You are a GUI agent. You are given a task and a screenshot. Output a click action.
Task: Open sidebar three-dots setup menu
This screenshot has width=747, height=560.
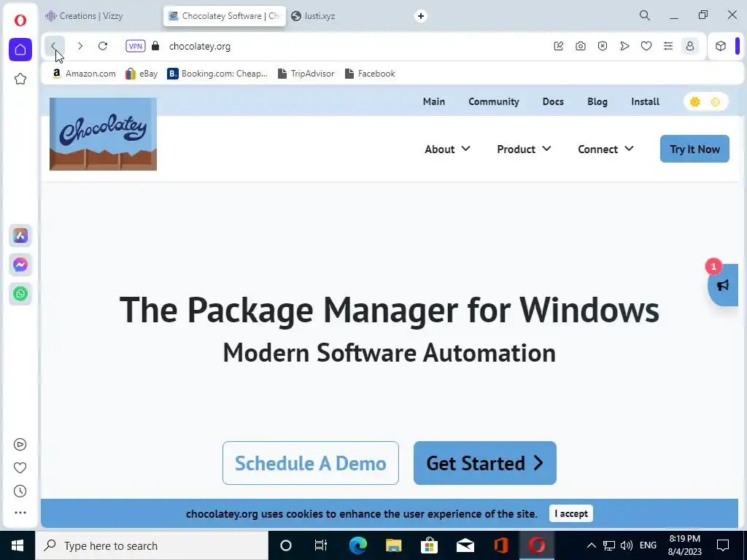20,513
